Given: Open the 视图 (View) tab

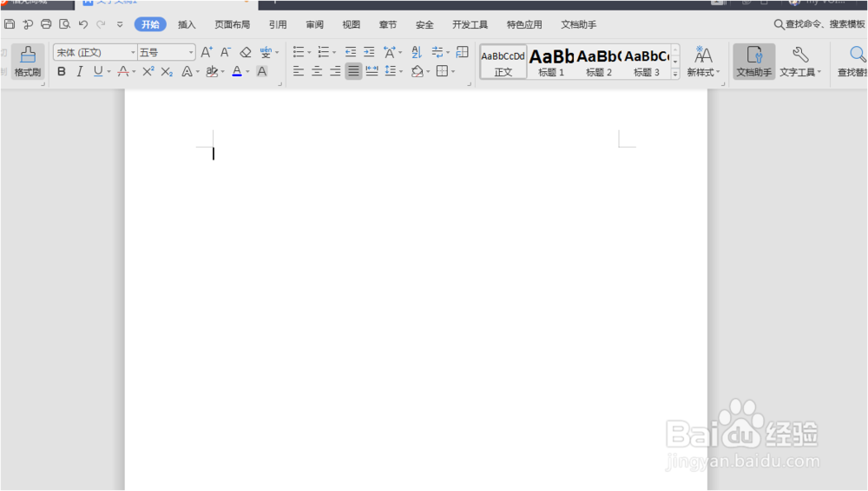Looking at the screenshot, I should (x=351, y=24).
